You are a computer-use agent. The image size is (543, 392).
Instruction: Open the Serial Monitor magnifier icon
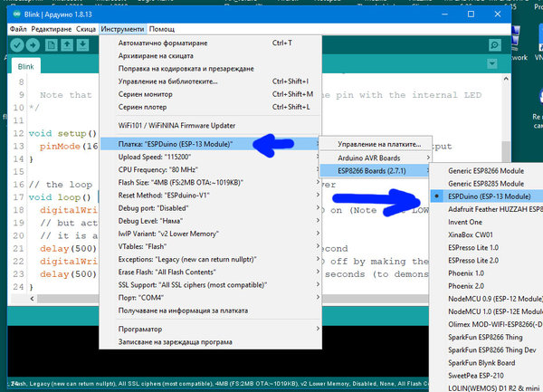(x=495, y=45)
